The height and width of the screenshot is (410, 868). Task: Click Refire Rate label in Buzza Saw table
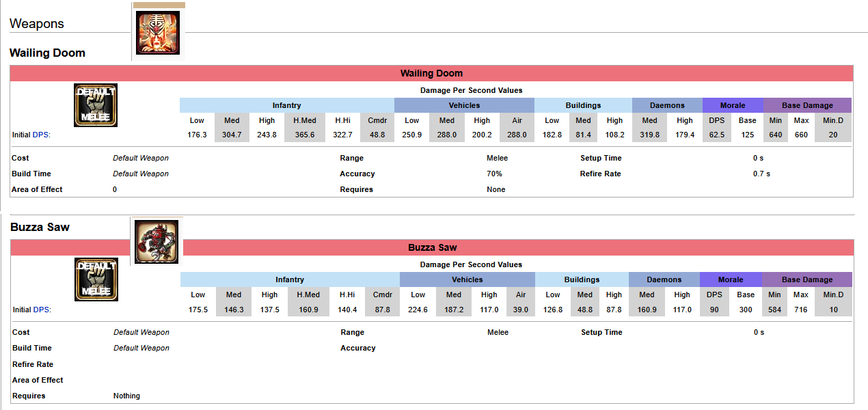point(33,364)
